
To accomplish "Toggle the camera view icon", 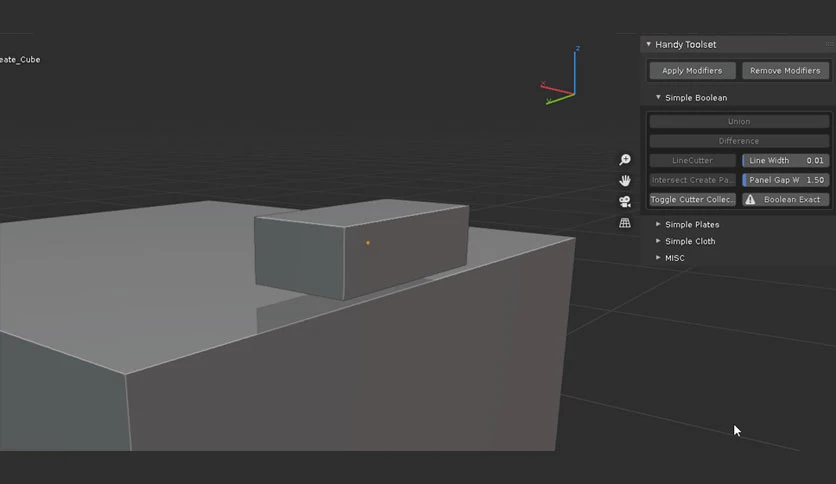I will pyautogui.click(x=624, y=201).
